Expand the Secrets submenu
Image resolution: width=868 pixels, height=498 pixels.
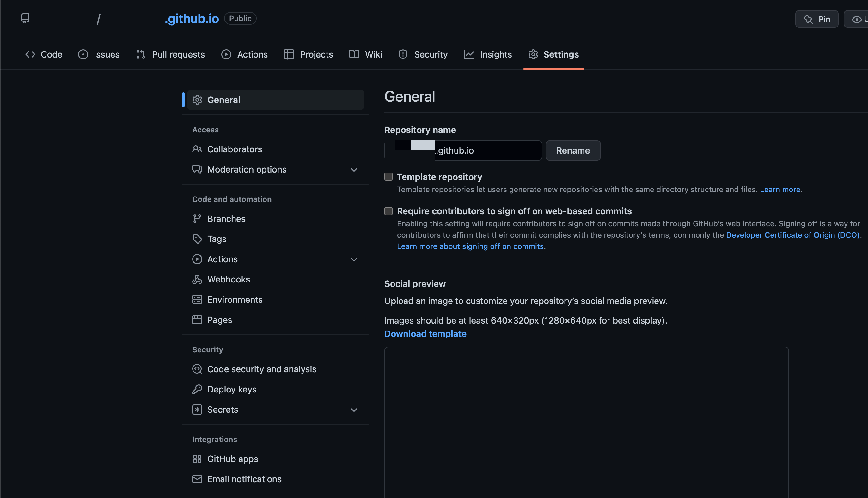click(354, 410)
